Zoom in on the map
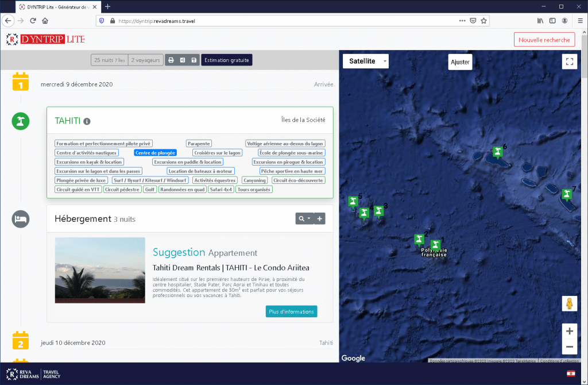588x385 pixels. pyautogui.click(x=569, y=331)
